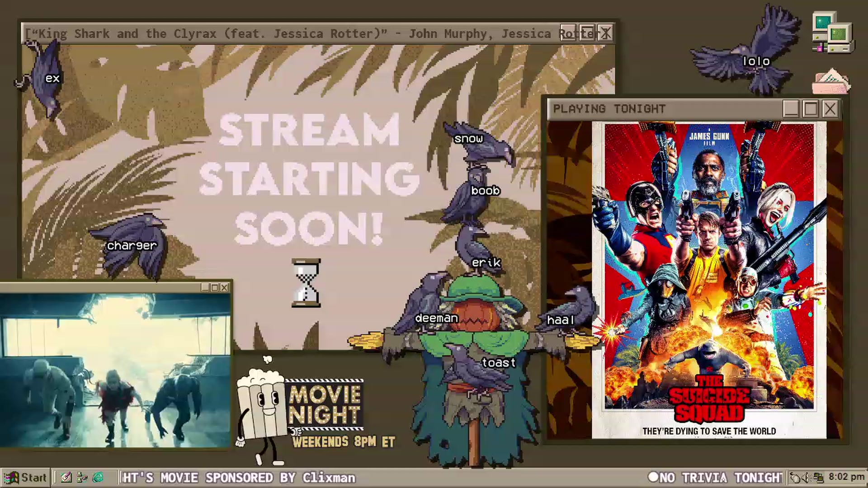Launch the Internet Explorer quick launch icon
This screenshot has width=868, height=488.
(x=98, y=478)
